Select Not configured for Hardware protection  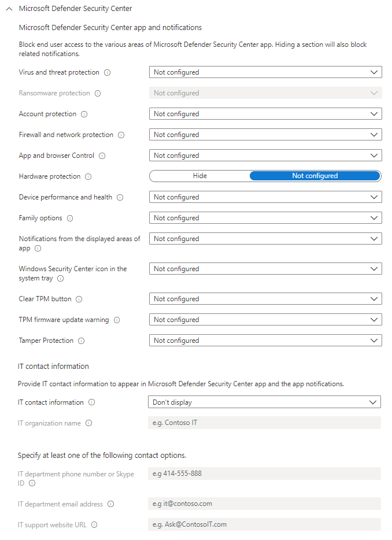coord(315,176)
